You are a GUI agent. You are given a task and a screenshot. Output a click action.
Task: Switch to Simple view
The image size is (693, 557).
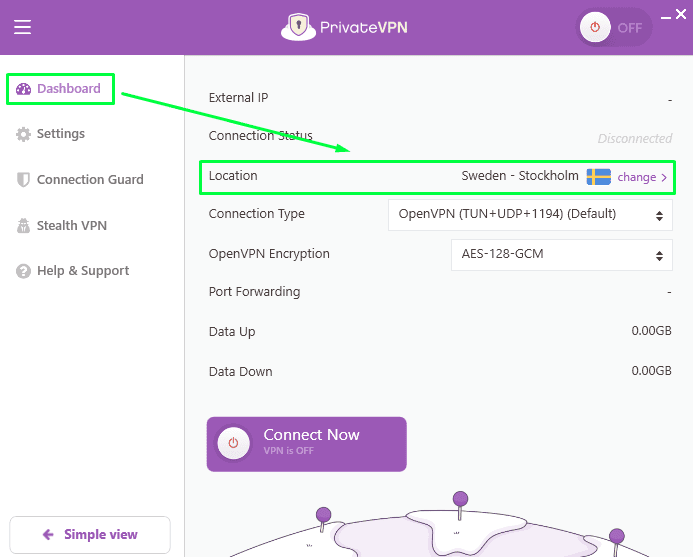(90, 534)
